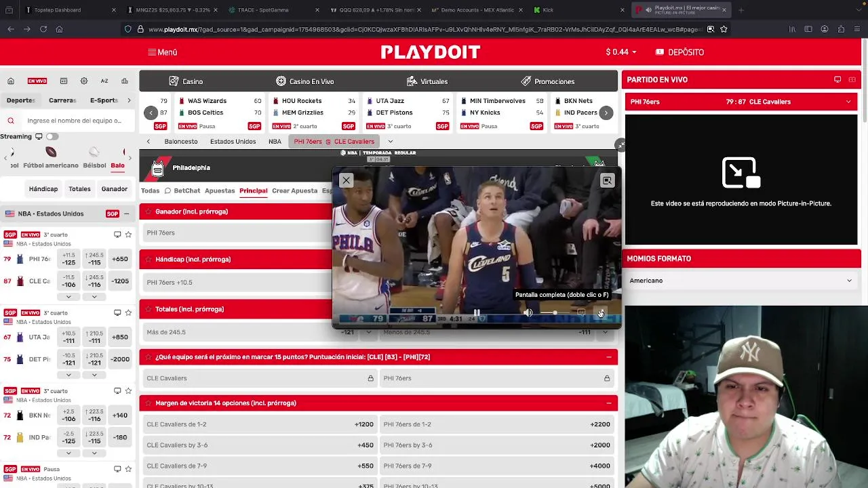
Task: Open stream monitor icon for UTA Jazz match
Action: click(117, 312)
